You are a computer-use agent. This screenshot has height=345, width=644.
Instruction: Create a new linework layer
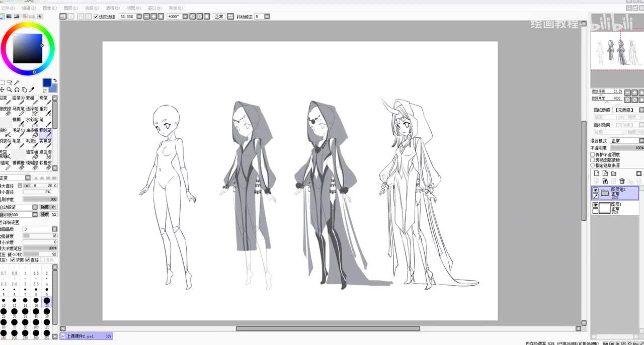605,174
